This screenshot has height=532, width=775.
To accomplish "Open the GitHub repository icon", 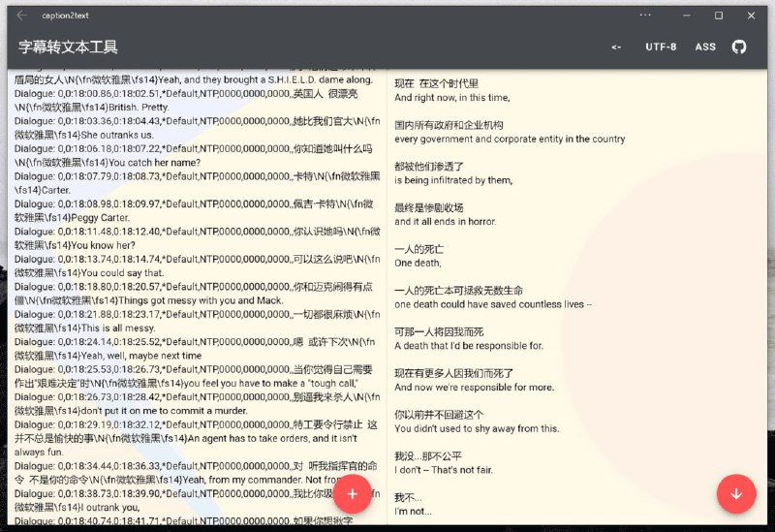I will (739, 47).
